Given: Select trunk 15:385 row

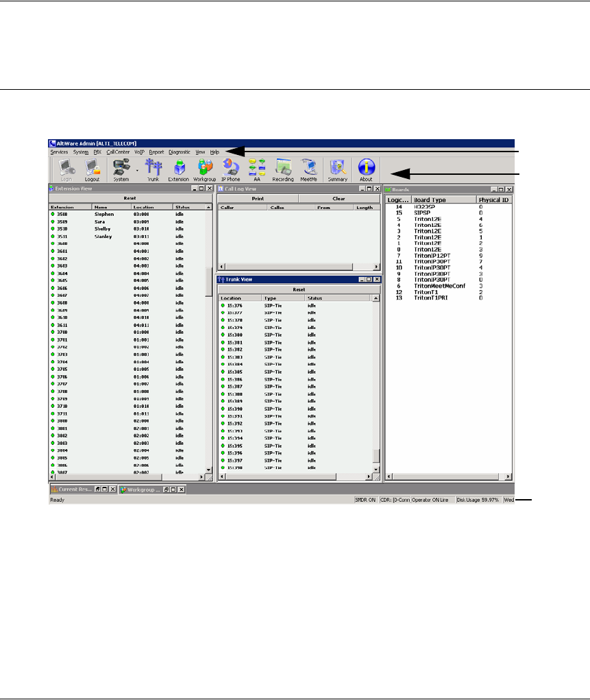Looking at the screenshot, I should pyautogui.click(x=295, y=372).
